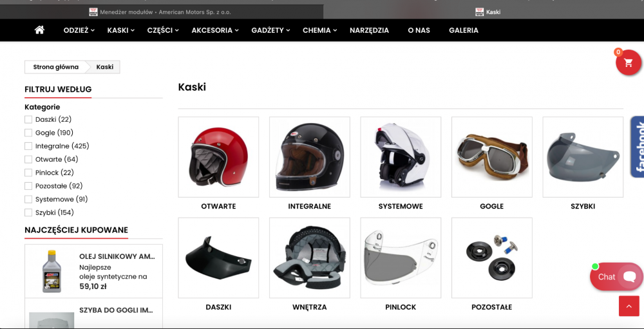Open the NARZĘDZIA menu item
The image size is (644, 329).
(x=369, y=30)
